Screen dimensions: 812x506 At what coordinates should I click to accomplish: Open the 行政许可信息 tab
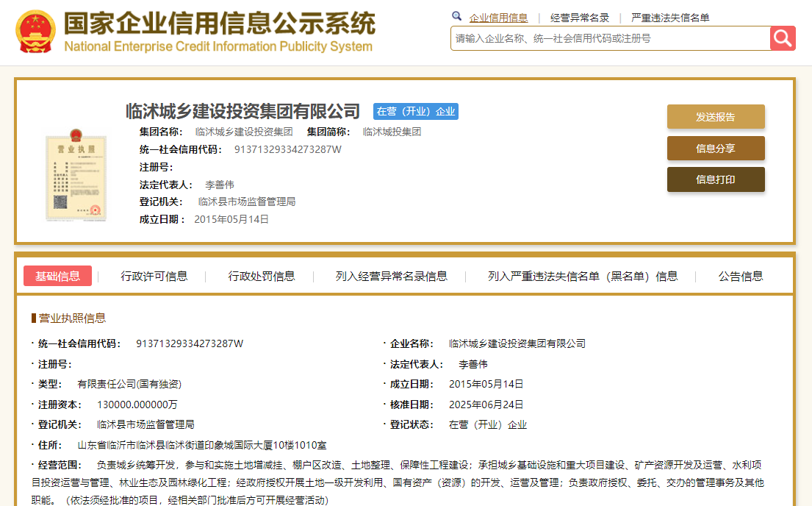[154, 276]
